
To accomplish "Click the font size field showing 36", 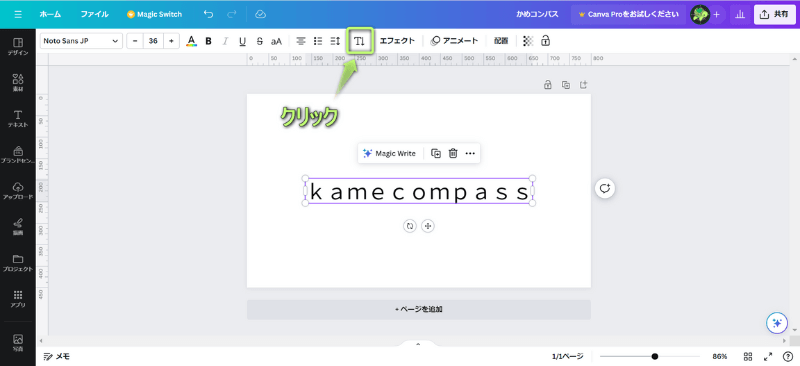I will coord(153,41).
